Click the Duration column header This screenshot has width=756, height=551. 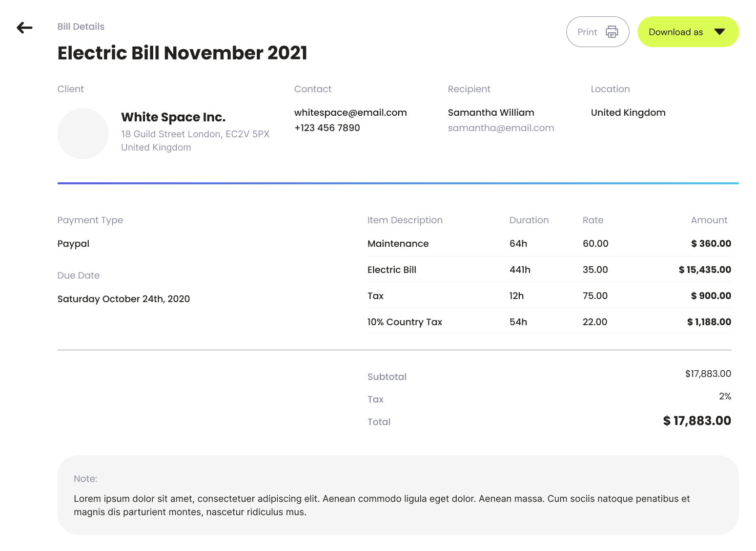click(x=529, y=220)
